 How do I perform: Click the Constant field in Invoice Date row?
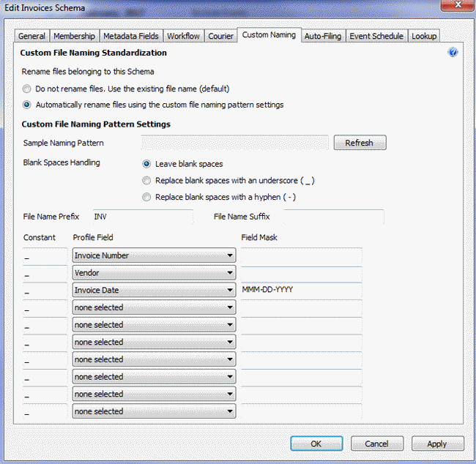point(45,290)
